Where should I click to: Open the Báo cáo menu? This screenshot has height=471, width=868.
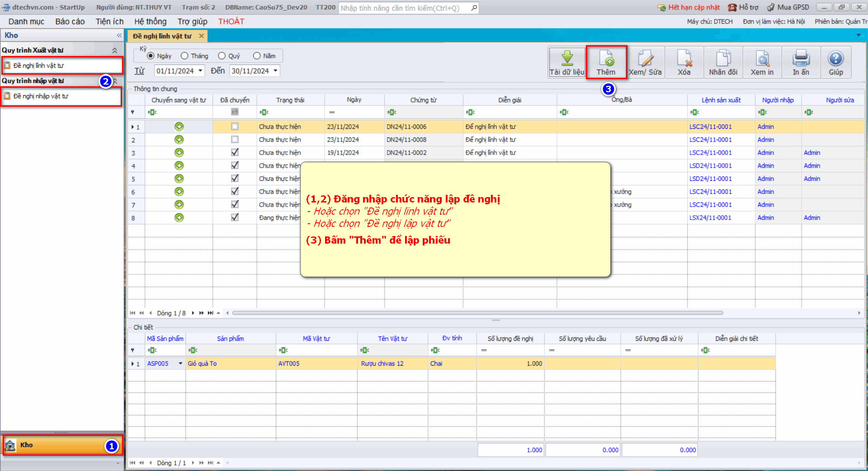pos(70,22)
